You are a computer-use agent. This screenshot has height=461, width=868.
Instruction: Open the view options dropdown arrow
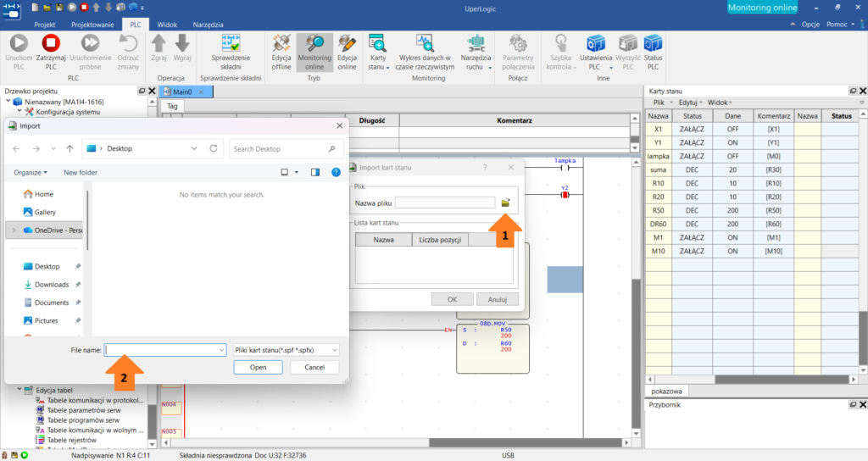pyautogui.click(x=297, y=173)
